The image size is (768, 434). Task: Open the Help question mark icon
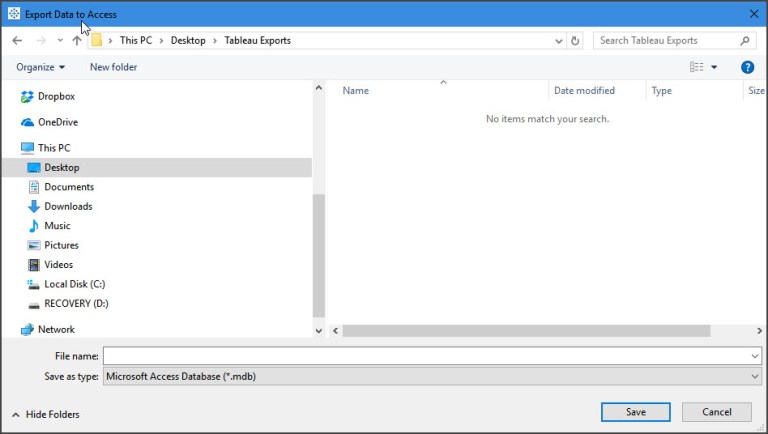point(747,67)
